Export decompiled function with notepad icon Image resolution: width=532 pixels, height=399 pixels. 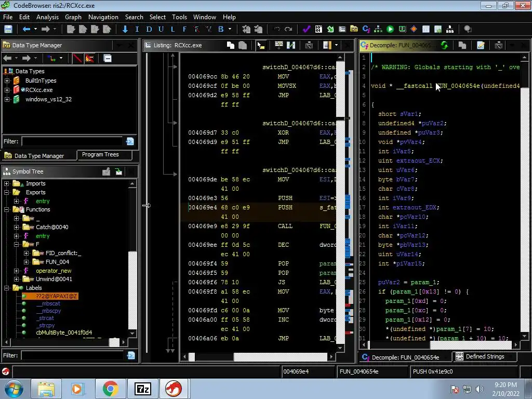tap(481, 45)
